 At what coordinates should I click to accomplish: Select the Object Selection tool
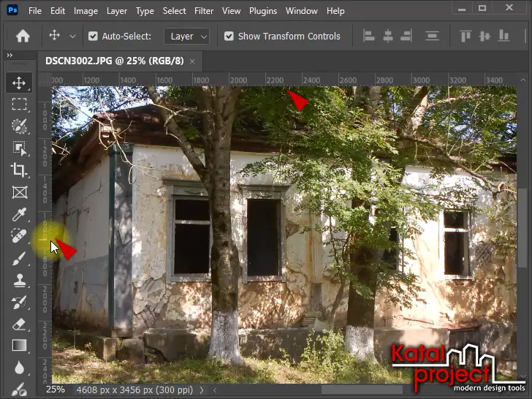click(19, 148)
